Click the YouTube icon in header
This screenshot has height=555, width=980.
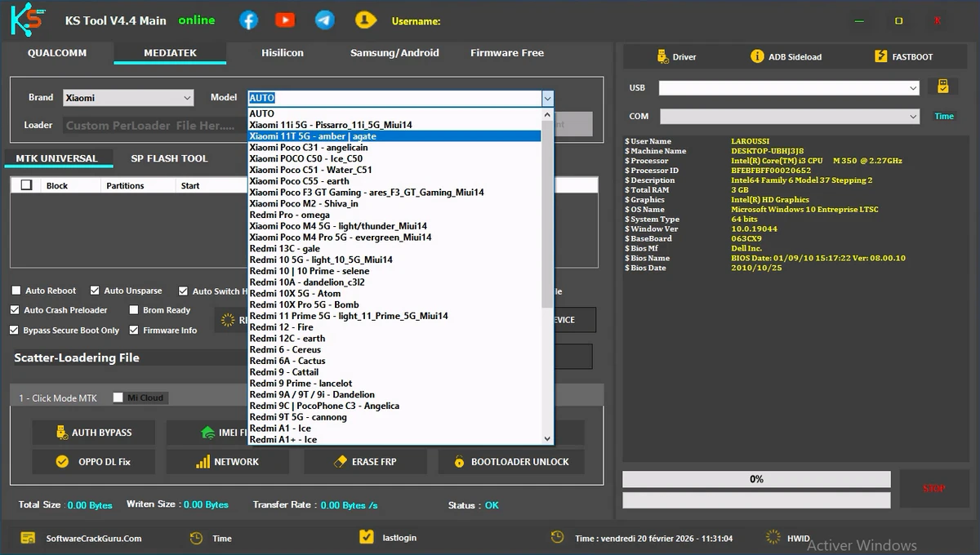pyautogui.click(x=285, y=20)
